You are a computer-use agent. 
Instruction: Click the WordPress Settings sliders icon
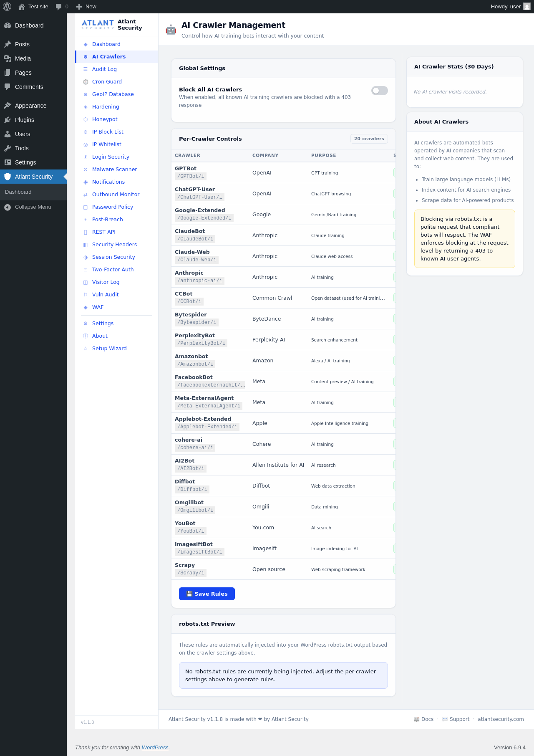8,162
